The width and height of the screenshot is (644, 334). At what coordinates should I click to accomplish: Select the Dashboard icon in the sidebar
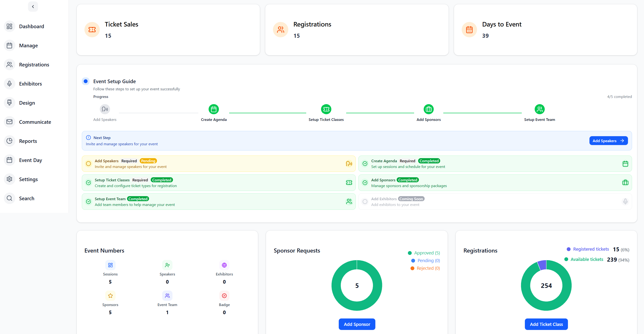[10, 26]
